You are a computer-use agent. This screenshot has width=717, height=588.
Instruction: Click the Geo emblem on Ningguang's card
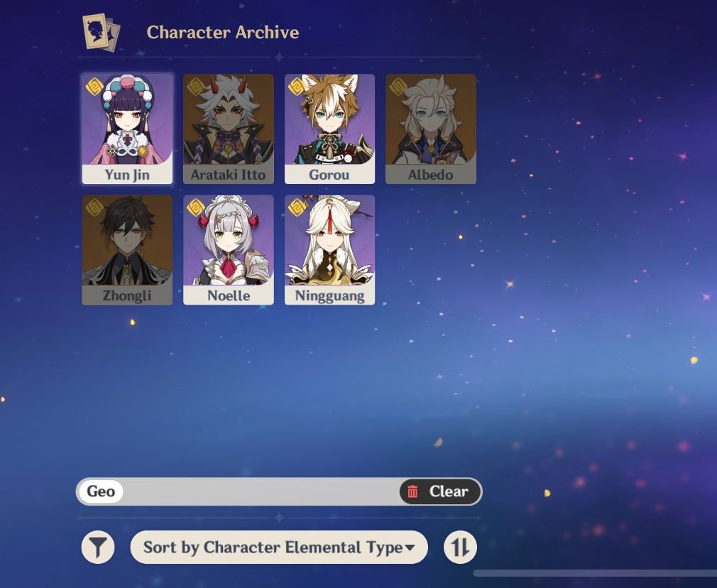(x=297, y=207)
